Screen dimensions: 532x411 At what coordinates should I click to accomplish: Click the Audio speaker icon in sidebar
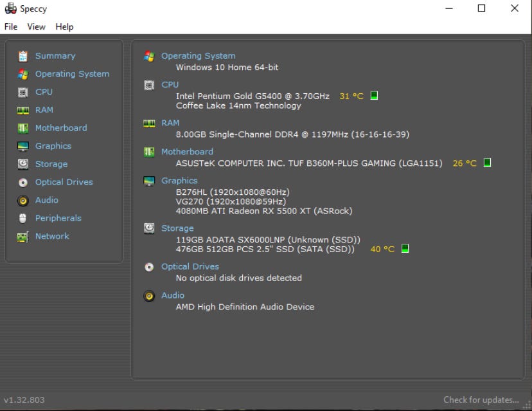tap(22, 201)
